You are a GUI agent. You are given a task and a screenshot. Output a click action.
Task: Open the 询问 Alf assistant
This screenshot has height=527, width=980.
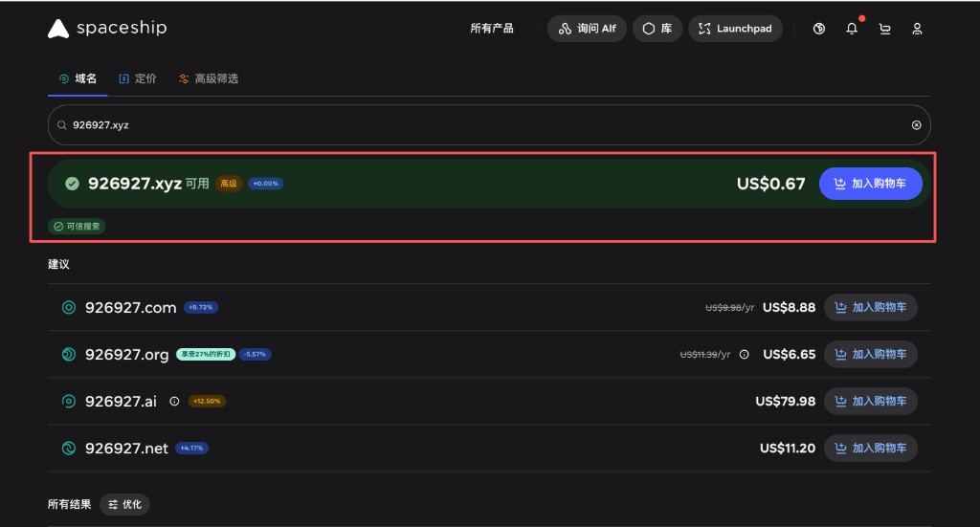click(587, 29)
